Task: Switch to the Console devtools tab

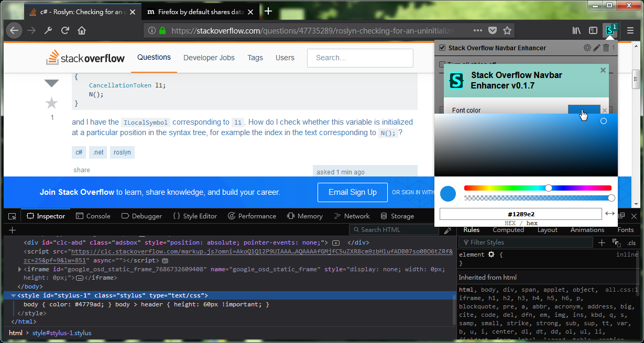Action: (x=93, y=216)
